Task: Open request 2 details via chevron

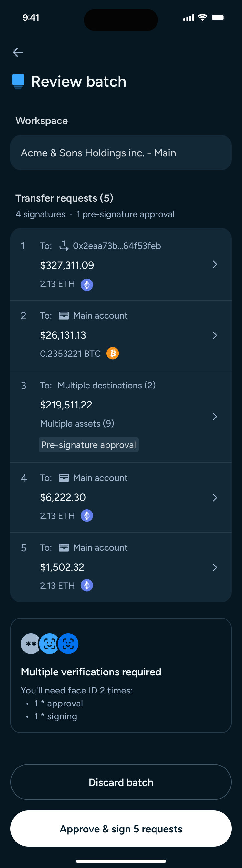Action: [215, 335]
